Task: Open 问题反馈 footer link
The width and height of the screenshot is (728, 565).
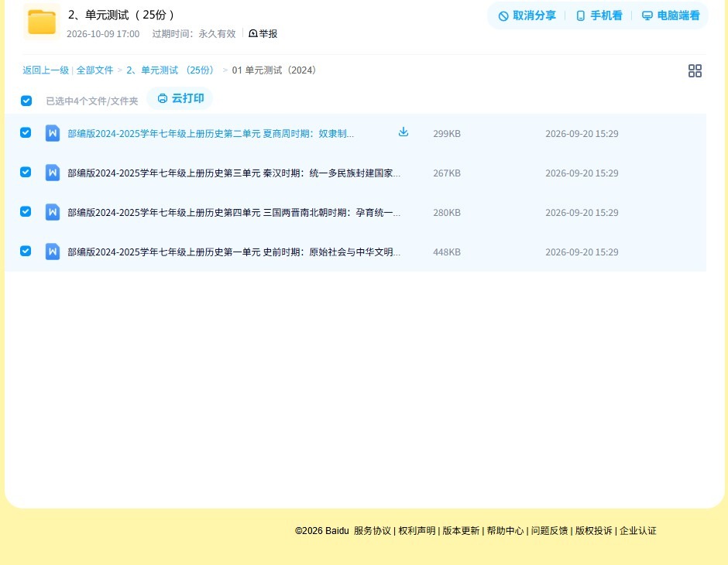Action: point(549,531)
